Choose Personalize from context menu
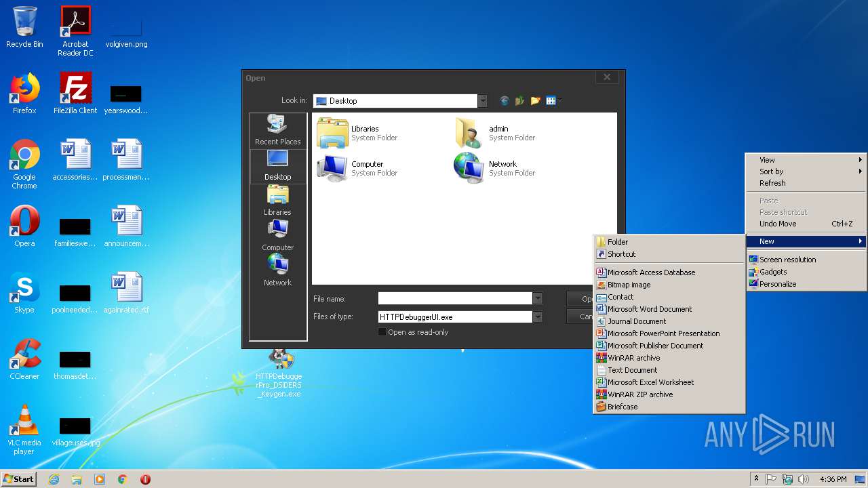 pyautogui.click(x=806, y=284)
